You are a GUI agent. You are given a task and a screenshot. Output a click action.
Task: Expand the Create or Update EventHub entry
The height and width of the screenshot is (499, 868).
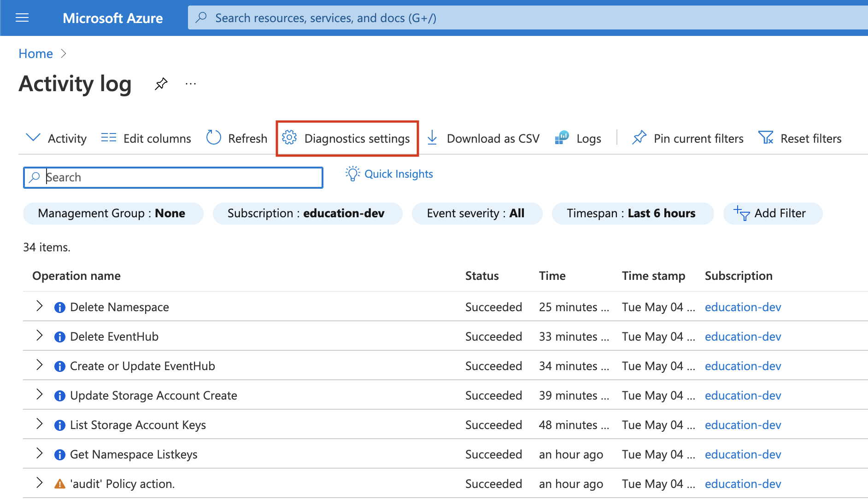(x=39, y=366)
